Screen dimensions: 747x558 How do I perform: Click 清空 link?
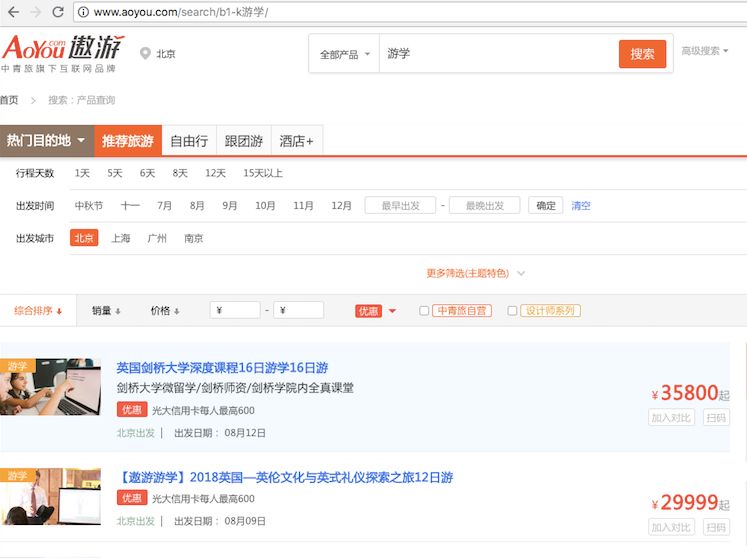tap(581, 205)
